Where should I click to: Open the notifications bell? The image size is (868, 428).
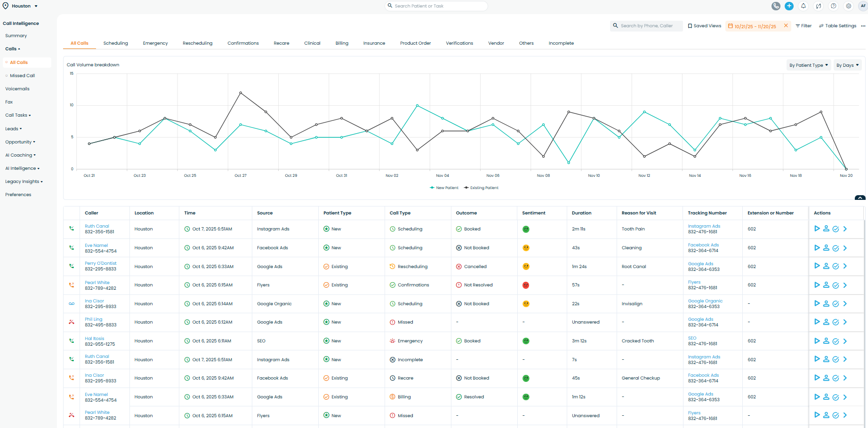(x=804, y=6)
